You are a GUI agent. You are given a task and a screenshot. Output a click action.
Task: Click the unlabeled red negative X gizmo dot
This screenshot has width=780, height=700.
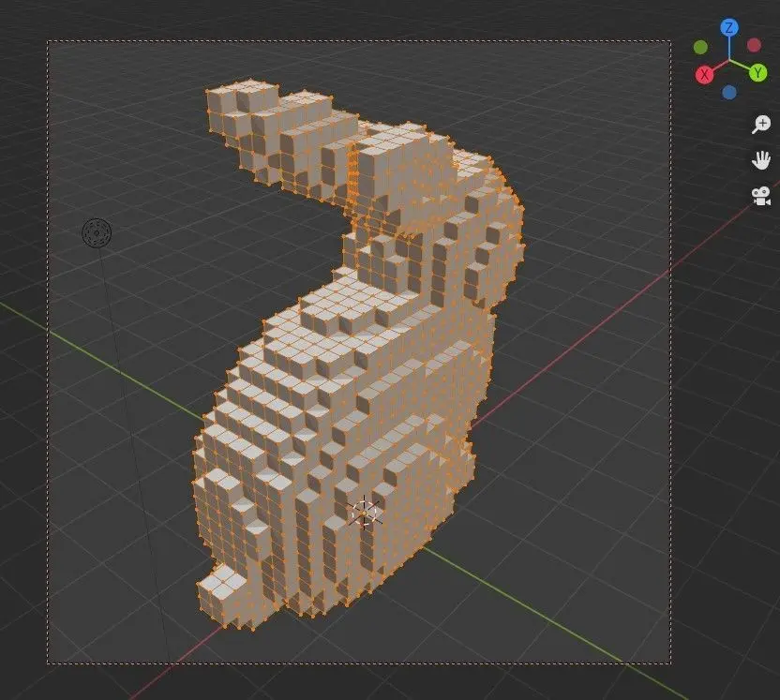(754, 45)
